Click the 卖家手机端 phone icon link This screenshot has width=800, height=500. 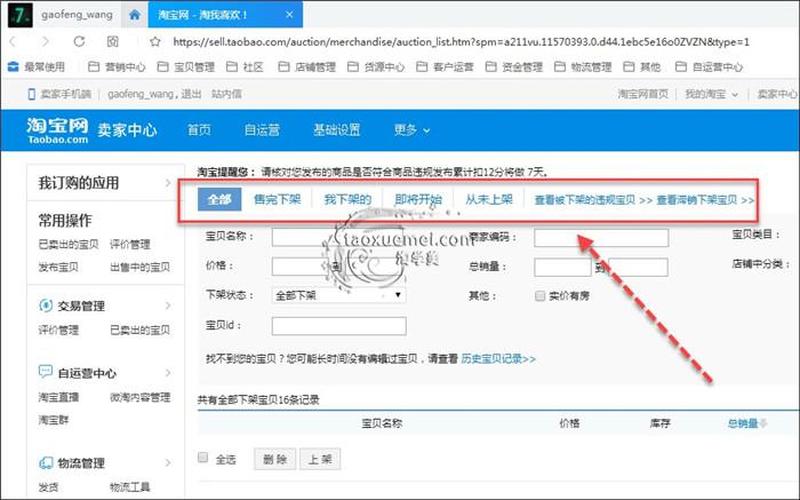pyautogui.click(x=32, y=94)
